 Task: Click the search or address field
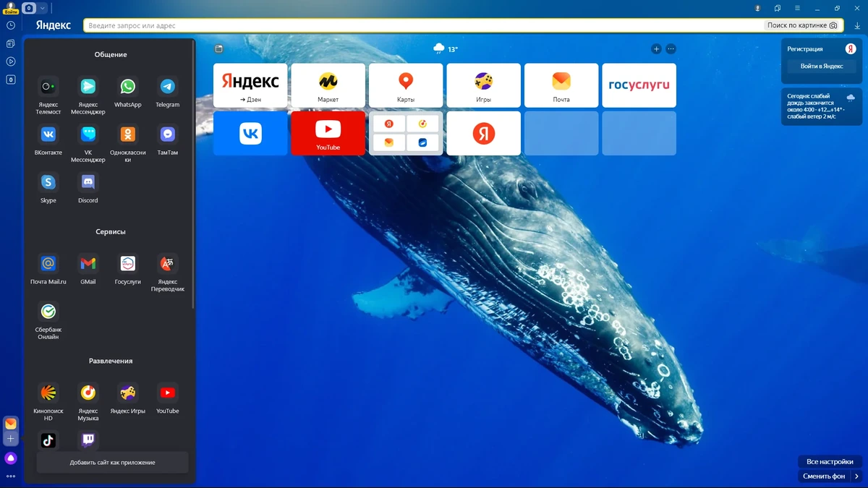click(x=424, y=25)
